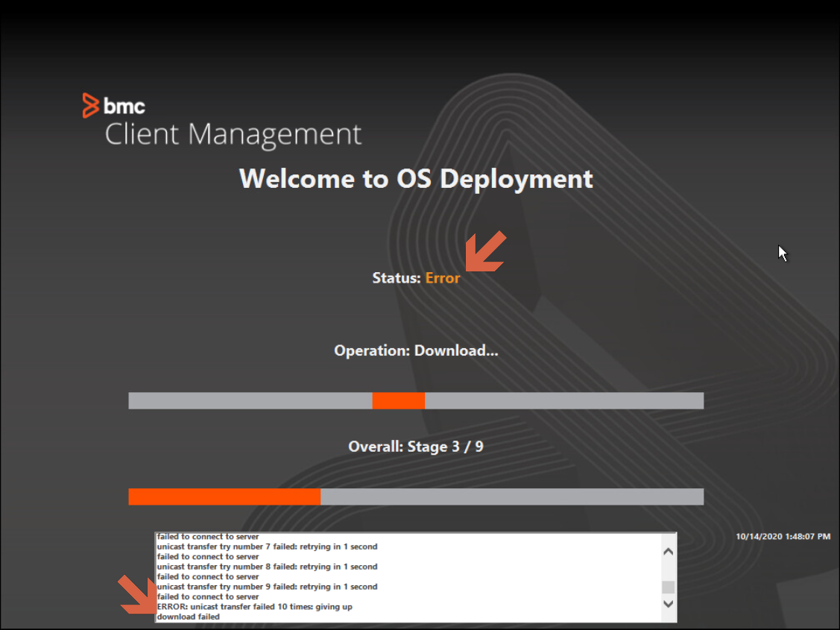
Task: Click the 'Welcome to OS Deployment' heading
Action: point(416,179)
